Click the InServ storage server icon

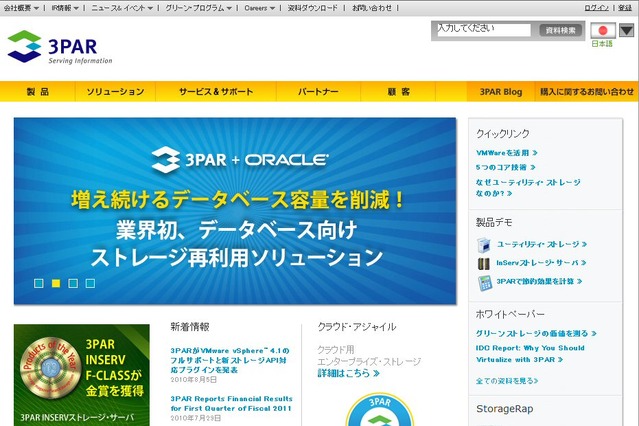coord(484,263)
